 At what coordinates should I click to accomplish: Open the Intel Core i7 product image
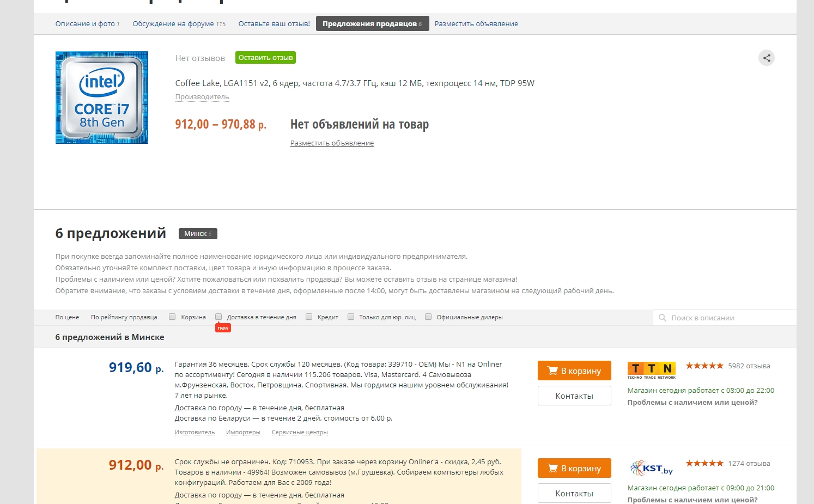click(x=102, y=98)
